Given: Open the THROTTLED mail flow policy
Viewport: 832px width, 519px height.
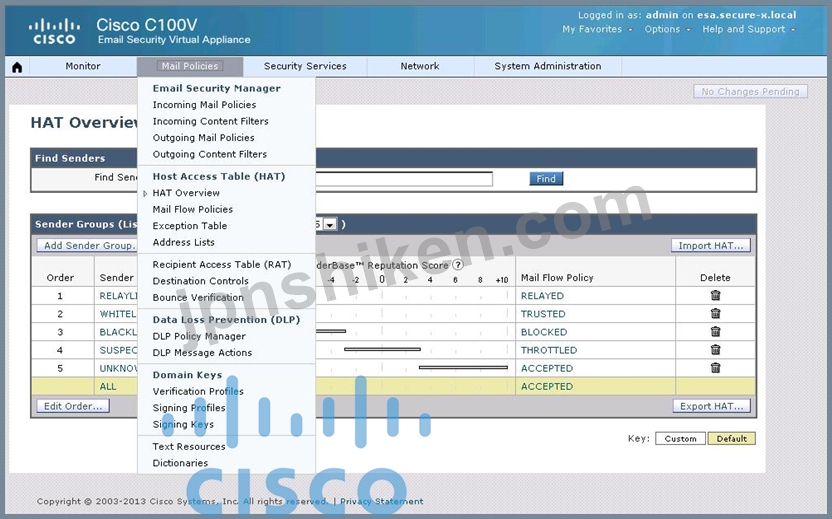Looking at the screenshot, I should click(x=549, y=350).
